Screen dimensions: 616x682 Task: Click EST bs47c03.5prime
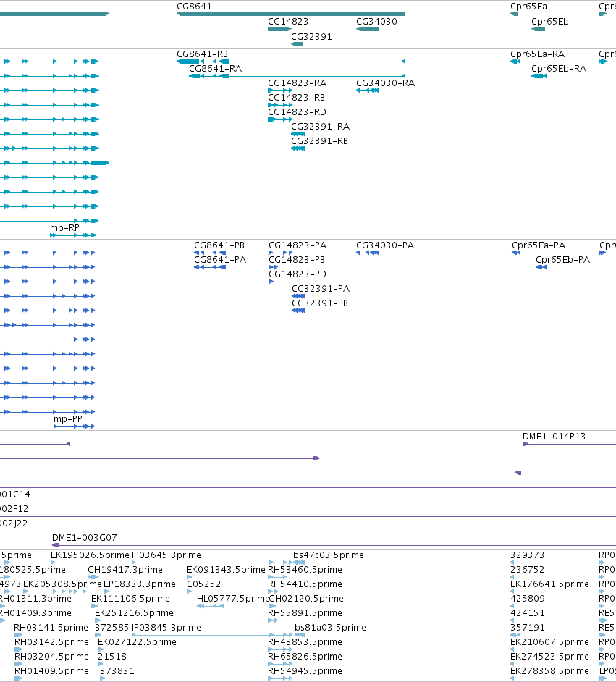tap(329, 555)
